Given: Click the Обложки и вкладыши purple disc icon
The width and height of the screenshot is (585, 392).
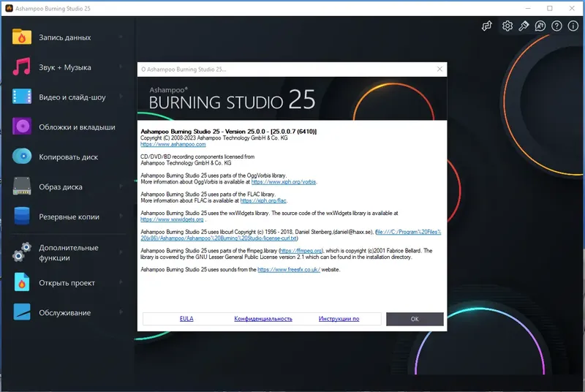Looking at the screenshot, I should point(22,127).
